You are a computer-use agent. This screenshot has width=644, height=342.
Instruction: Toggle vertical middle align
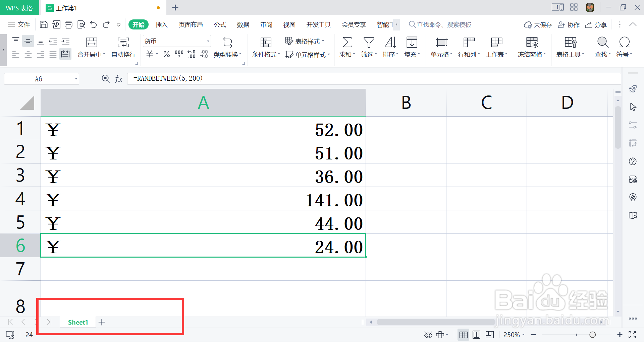[28, 41]
